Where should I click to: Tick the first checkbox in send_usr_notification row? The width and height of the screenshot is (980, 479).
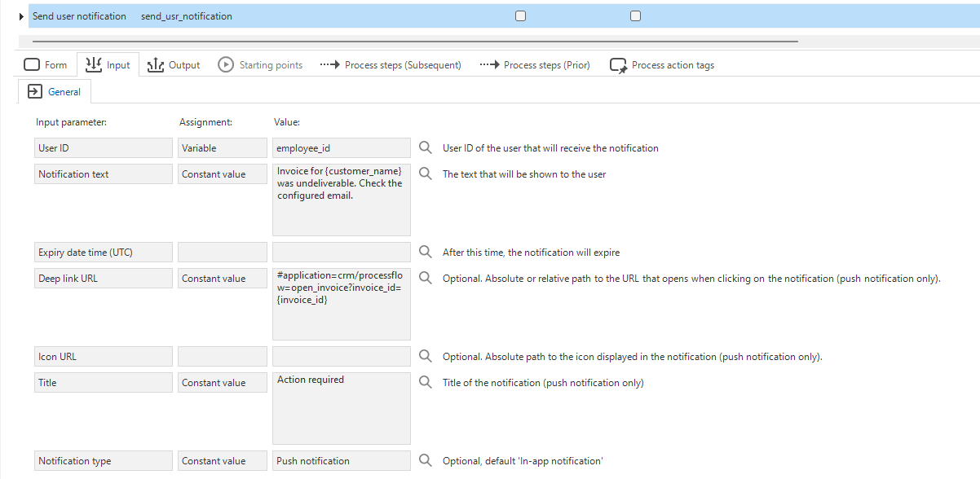521,15
